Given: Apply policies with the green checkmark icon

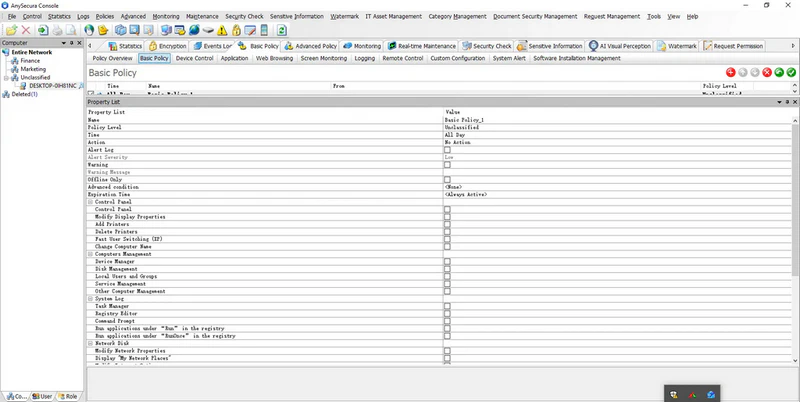Looking at the screenshot, I should point(791,72).
